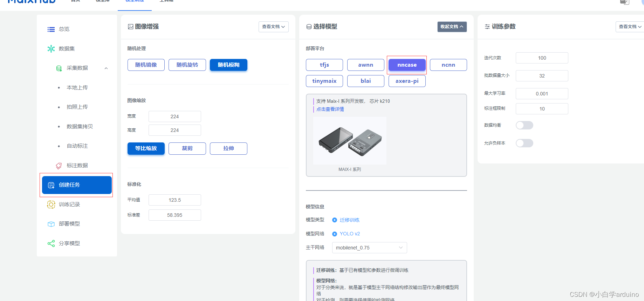
Task: Click the 标注数据 tag icon
Action: pos(59,166)
